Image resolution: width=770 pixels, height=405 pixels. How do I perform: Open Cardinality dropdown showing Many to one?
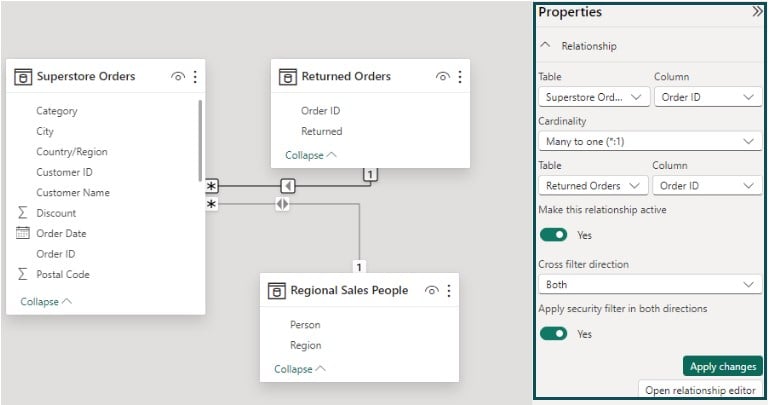coord(650,141)
